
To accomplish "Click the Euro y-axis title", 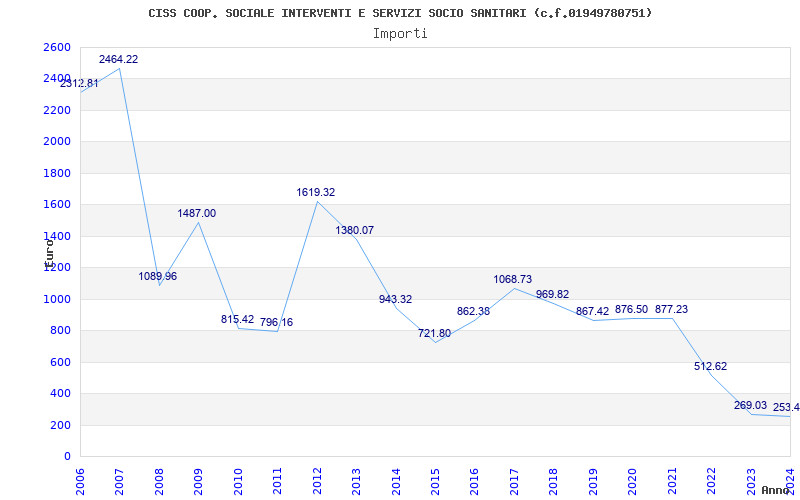I will [x=47, y=250].
